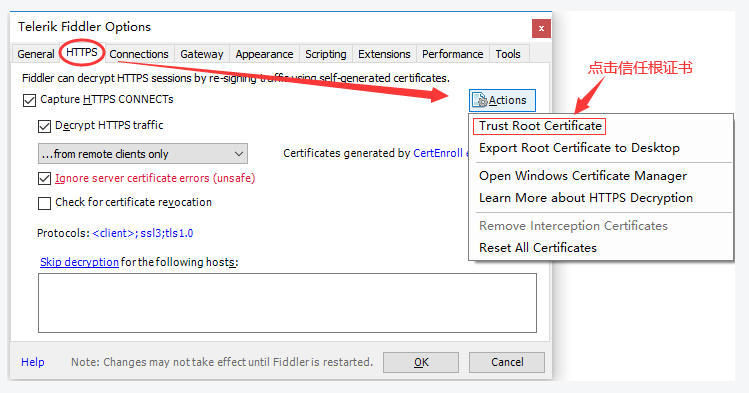Image resolution: width=749 pixels, height=393 pixels.
Task: Switch to the Appearance tab
Action: 264,54
